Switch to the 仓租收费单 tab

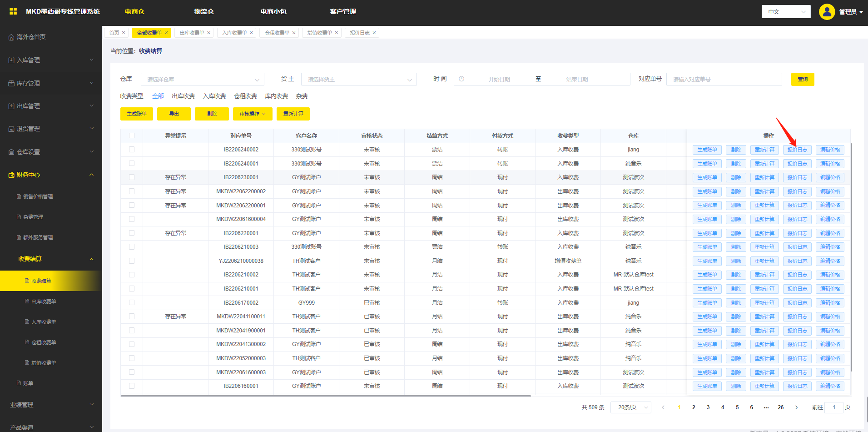[x=277, y=33]
